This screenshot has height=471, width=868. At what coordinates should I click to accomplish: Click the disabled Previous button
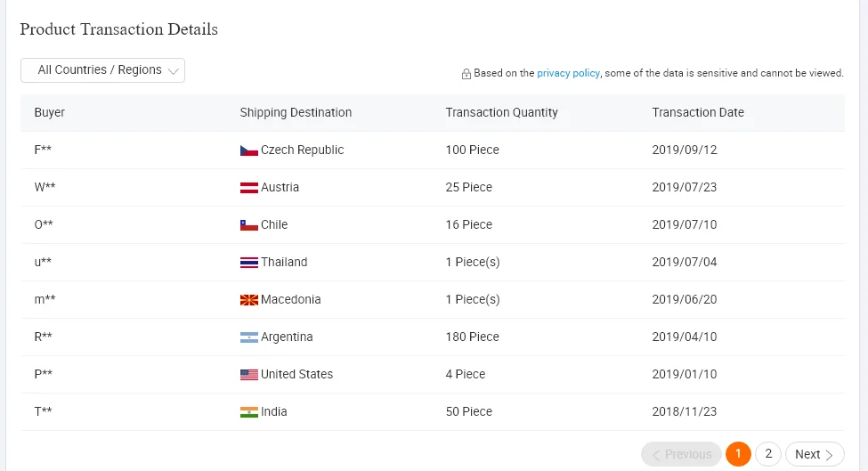[681, 454]
